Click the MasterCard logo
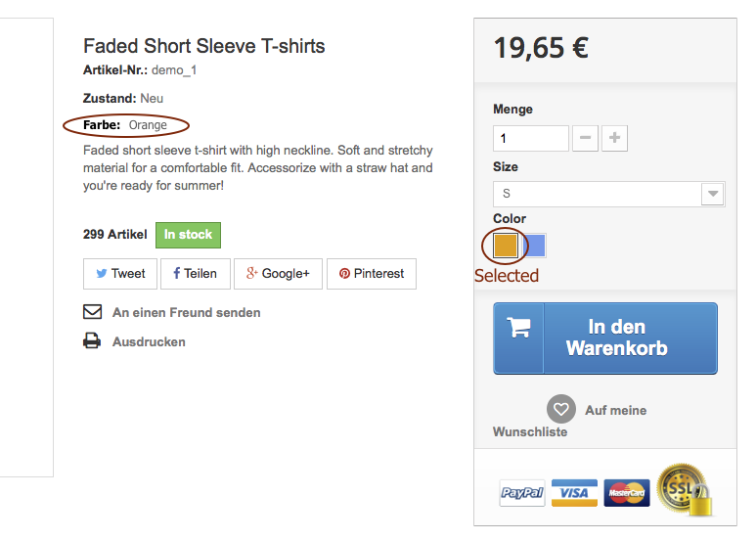This screenshot has width=756, height=540. 626,493
